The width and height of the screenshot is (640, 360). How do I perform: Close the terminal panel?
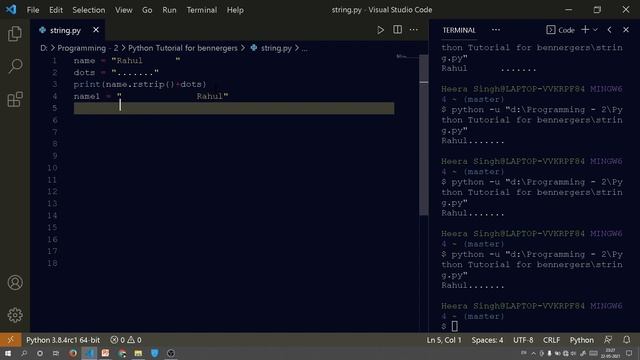point(626,30)
